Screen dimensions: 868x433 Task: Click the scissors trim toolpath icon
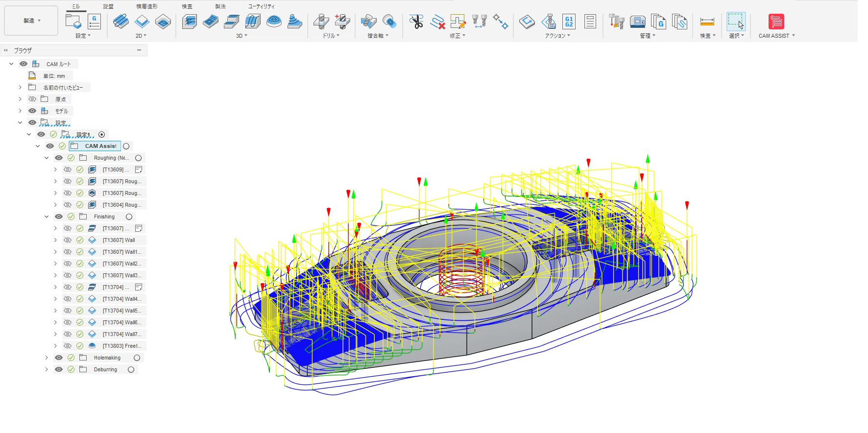point(416,22)
